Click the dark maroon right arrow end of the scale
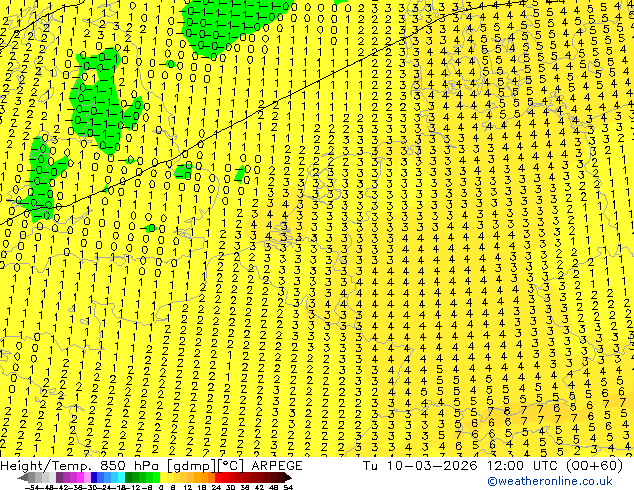The width and height of the screenshot is (634, 490). pyautogui.click(x=288, y=477)
